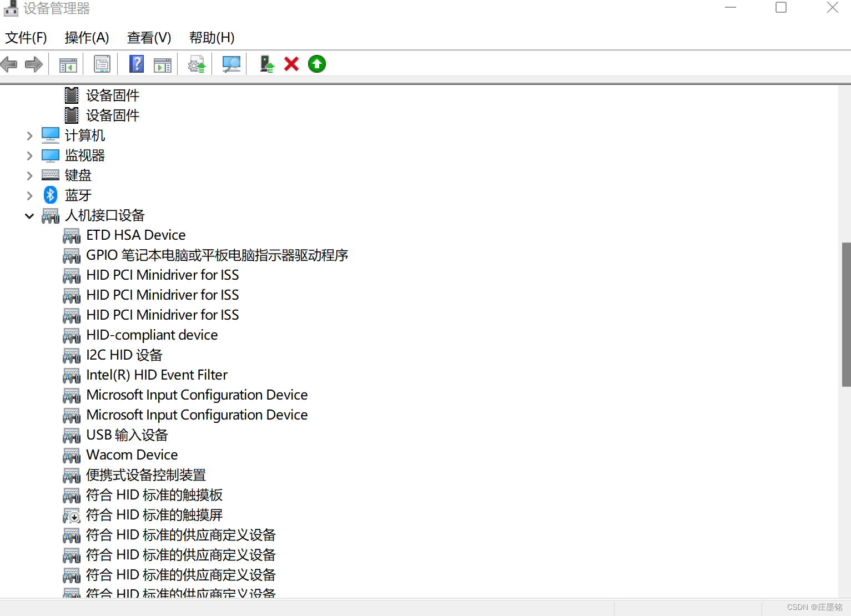This screenshot has height=616, width=851.
Task: Scan for hardware changes monitor icon
Action: 231,64
